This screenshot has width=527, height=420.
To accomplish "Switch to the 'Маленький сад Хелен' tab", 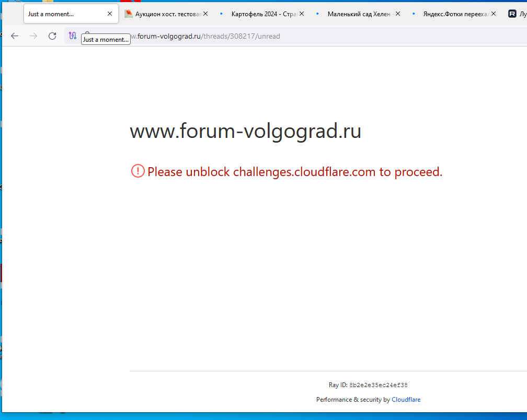I will [x=358, y=14].
